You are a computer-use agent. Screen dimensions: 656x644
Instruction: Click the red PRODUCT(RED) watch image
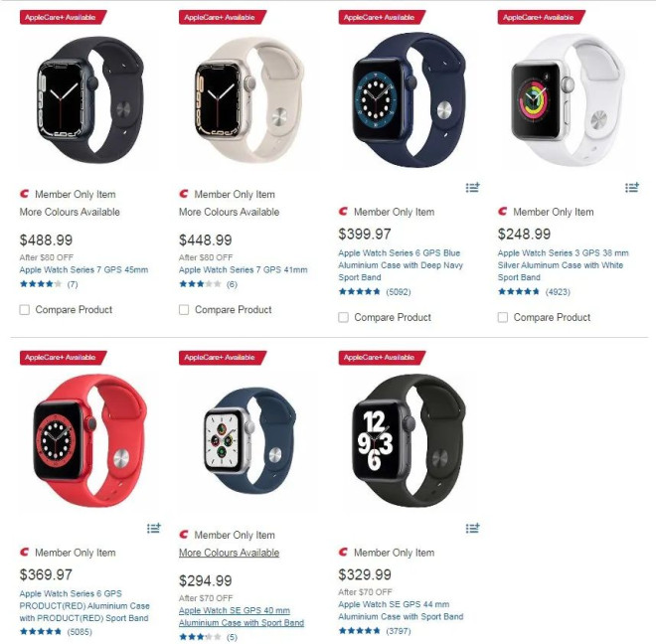coord(89,440)
